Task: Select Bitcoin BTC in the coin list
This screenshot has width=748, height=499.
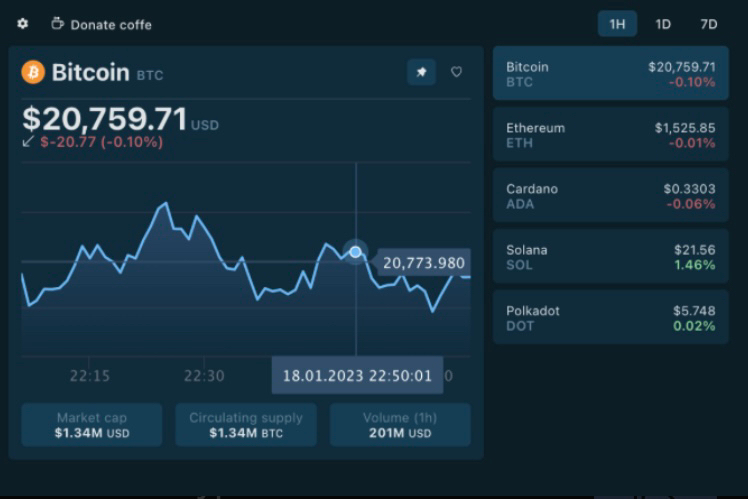Action: coord(611,73)
